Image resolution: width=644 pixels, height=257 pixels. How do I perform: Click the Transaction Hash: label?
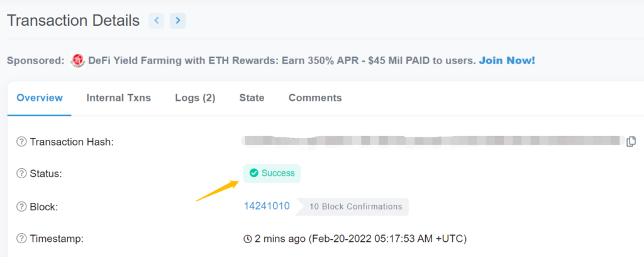coord(72,142)
